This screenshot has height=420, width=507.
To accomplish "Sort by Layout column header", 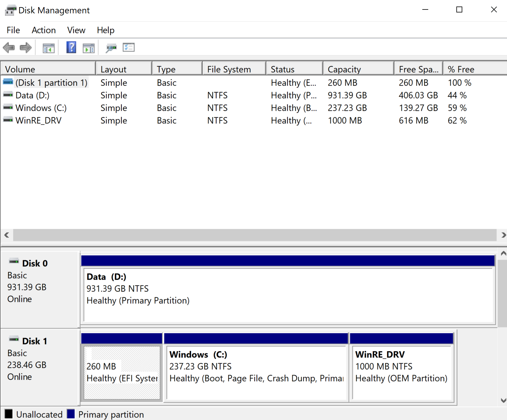I will click(x=124, y=69).
